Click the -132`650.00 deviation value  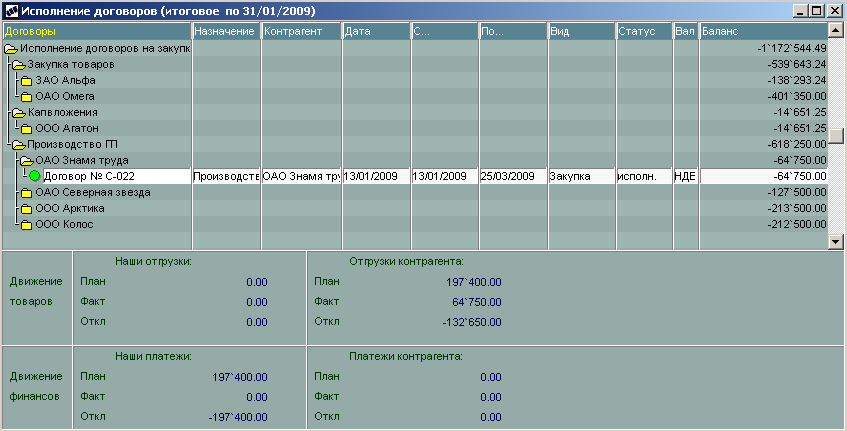(472, 322)
